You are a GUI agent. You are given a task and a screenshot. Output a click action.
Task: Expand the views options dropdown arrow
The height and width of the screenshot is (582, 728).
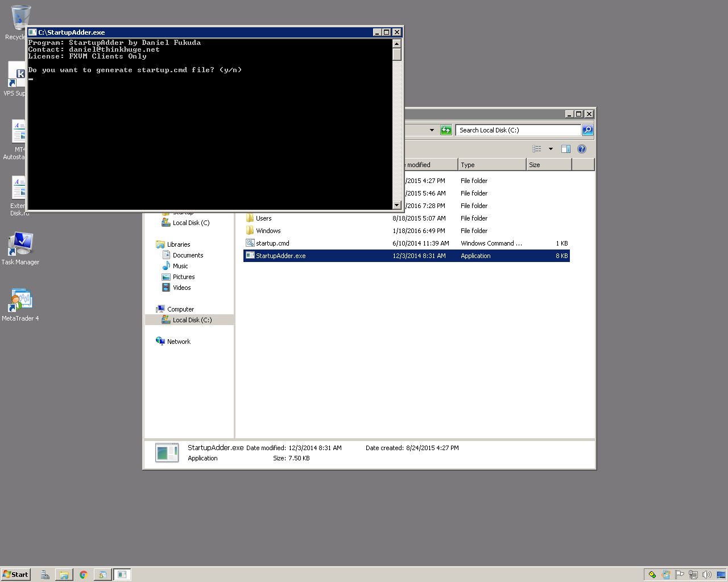coord(551,149)
